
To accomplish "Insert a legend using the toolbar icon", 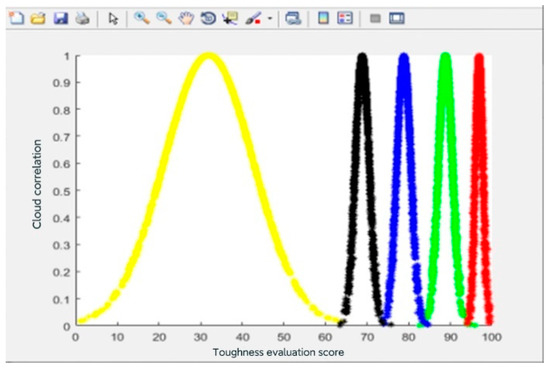I will tap(345, 18).
